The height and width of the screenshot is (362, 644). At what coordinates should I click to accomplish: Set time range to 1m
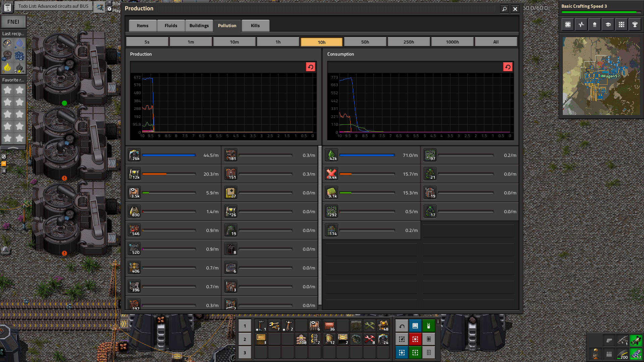pos(191,42)
